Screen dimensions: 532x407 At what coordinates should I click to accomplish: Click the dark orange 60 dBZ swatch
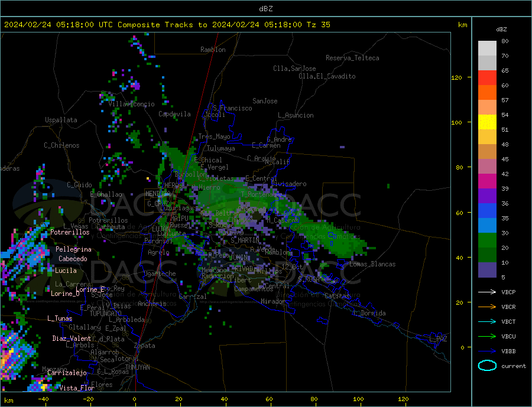point(487,93)
